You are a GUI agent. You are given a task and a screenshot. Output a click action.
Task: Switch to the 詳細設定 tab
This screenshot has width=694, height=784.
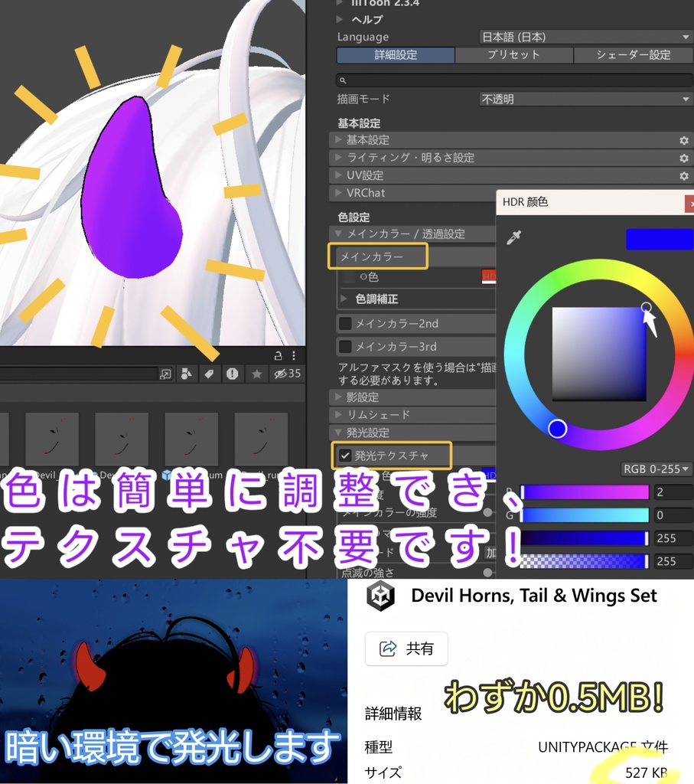396,55
